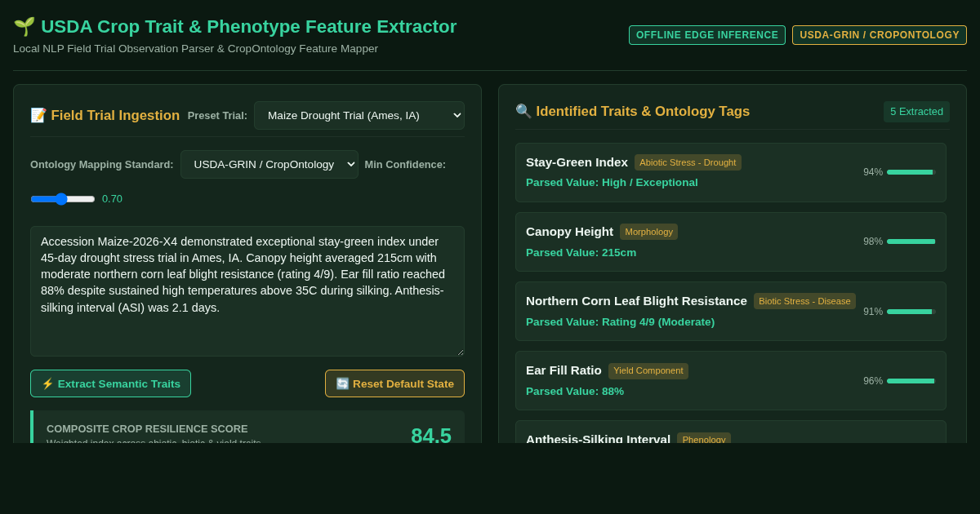Click Extract Semantic Traits button
Screen dimensions: 980x514
pyautogui.click(x=110, y=383)
